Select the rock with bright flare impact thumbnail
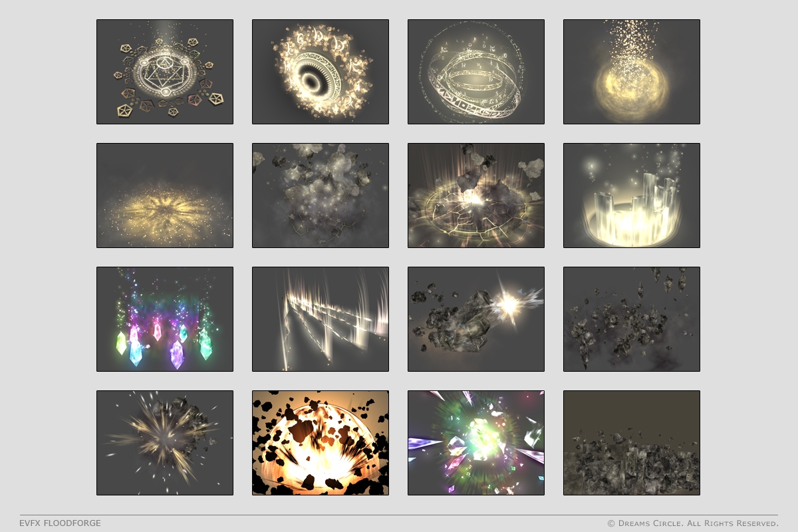Viewport: 798px width, 532px height. point(476,319)
